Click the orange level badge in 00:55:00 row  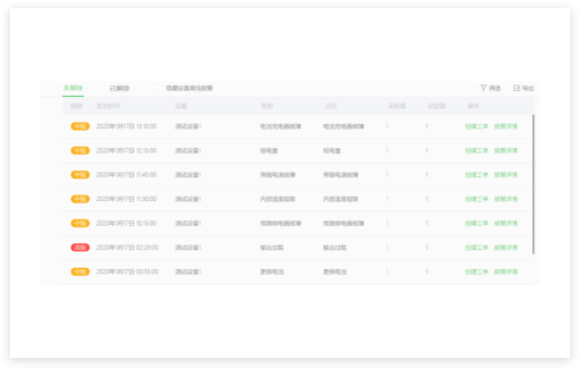point(80,272)
